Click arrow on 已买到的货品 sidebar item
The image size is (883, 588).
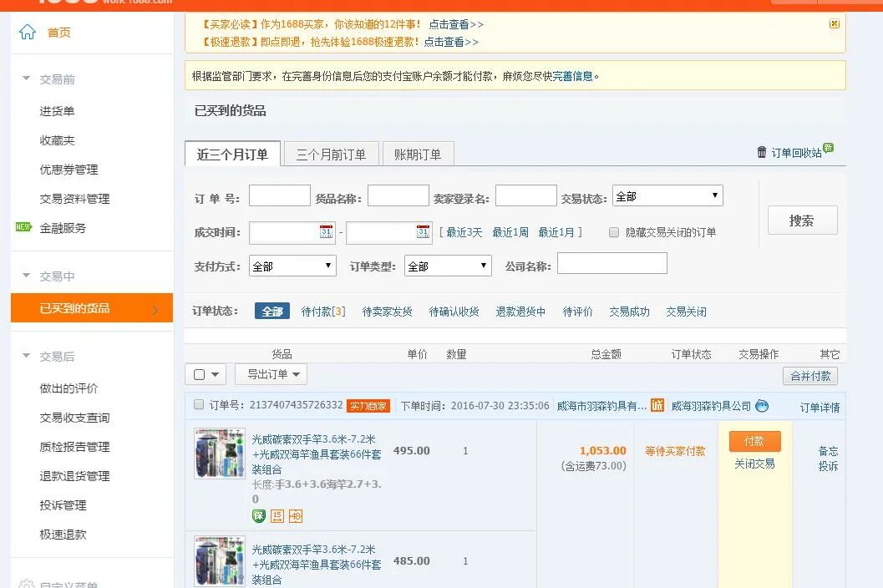(x=155, y=309)
